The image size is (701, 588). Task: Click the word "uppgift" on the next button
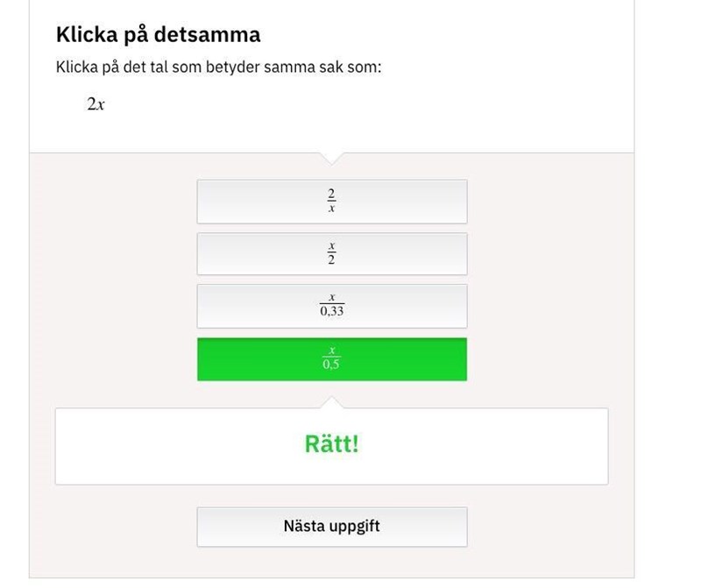tap(352, 527)
